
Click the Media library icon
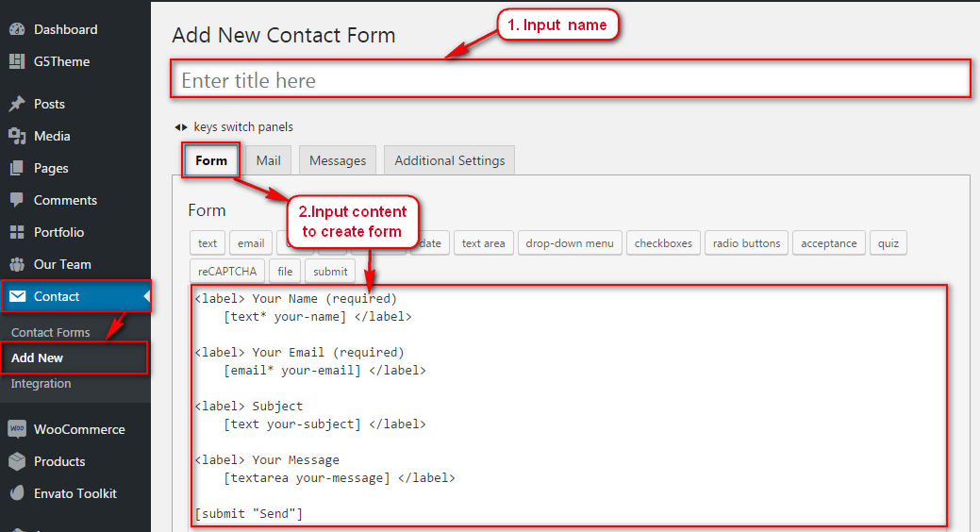click(x=17, y=136)
